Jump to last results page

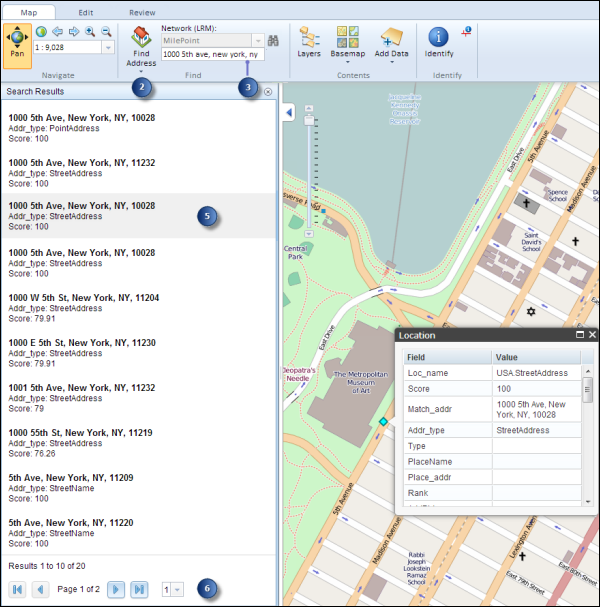[139, 590]
